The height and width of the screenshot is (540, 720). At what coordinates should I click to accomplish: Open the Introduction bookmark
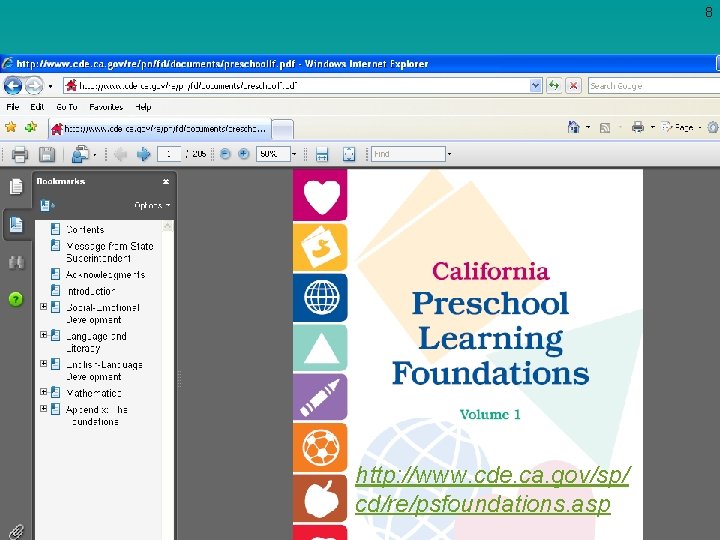90,291
